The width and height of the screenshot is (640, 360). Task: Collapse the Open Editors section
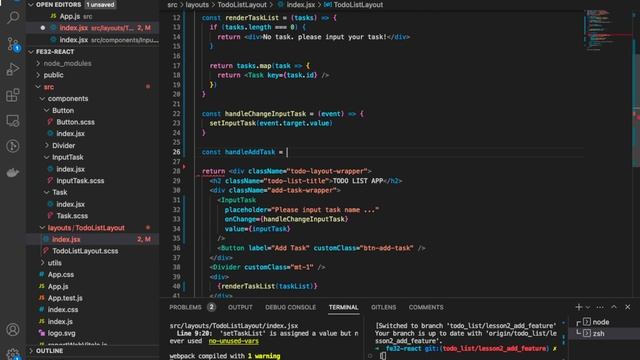click(x=31, y=5)
